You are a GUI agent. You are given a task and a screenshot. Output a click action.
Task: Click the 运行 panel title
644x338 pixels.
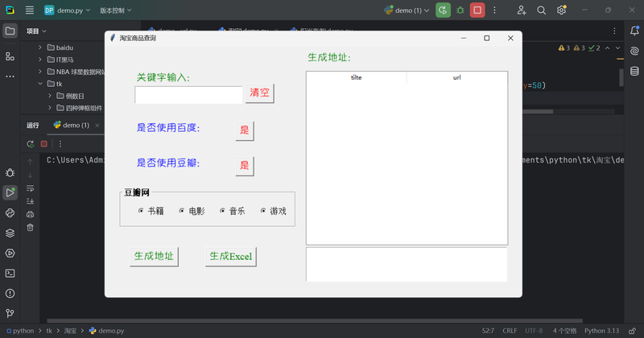33,126
